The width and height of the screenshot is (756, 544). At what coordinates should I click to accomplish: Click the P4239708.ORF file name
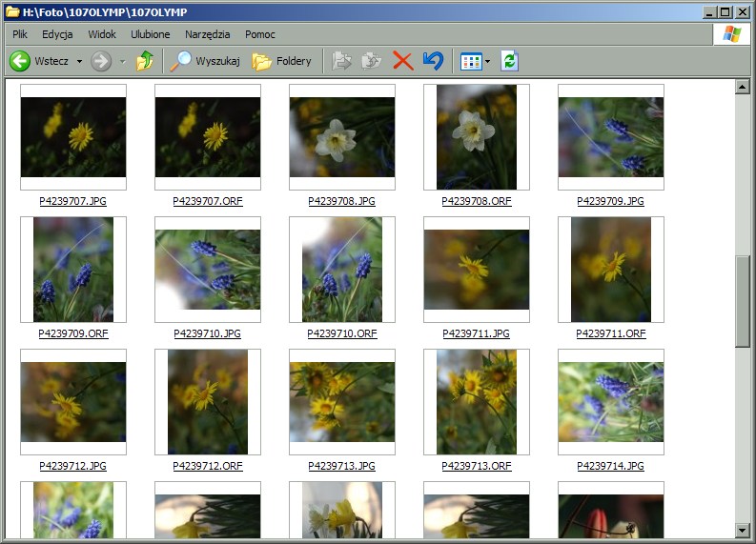tap(477, 202)
